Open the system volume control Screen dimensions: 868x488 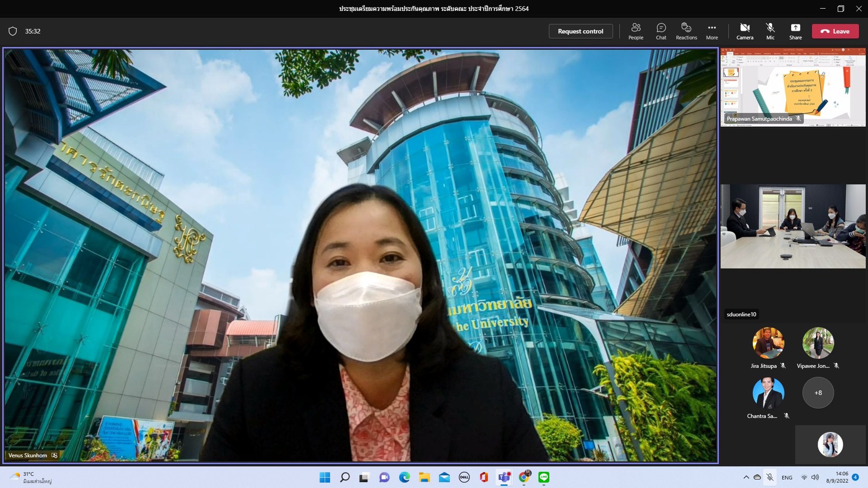[x=815, y=477]
